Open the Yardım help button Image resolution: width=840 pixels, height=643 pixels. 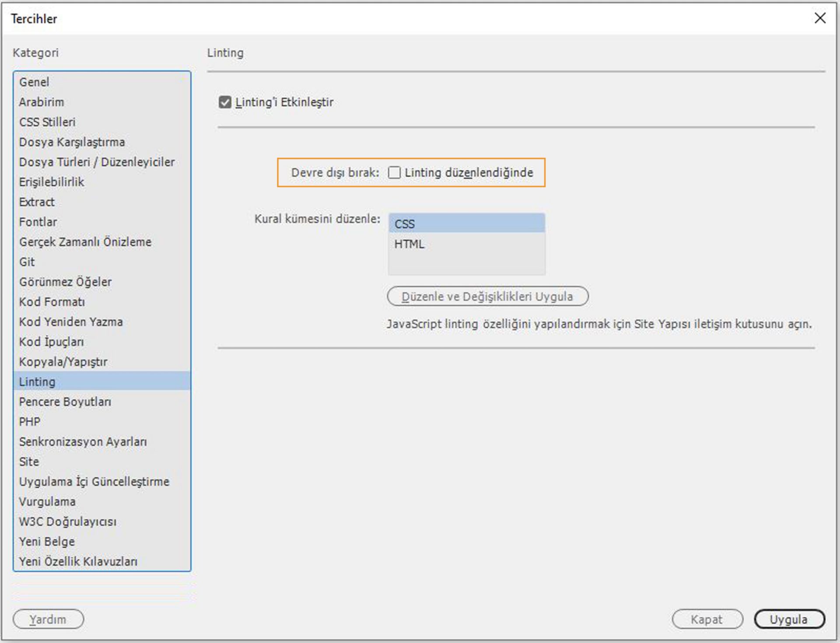tap(48, 619)
